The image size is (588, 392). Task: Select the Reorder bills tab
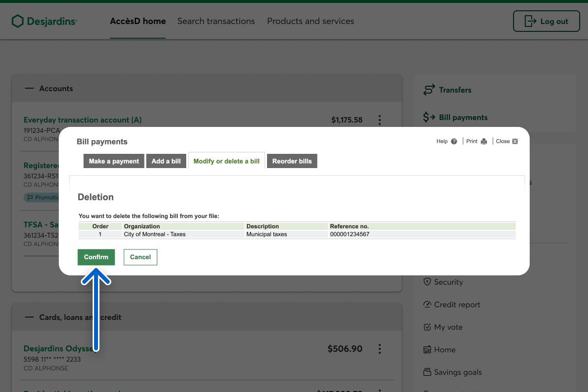tap(292, 161)
